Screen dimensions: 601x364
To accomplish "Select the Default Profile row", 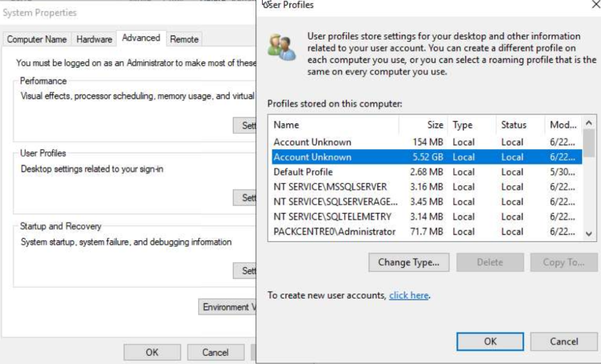I will click(x=427, y=172).
